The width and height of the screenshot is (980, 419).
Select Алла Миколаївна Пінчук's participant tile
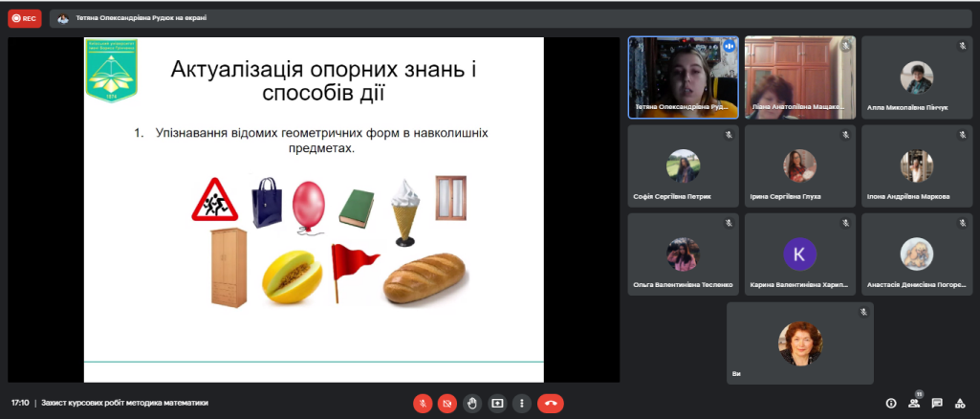click(x=916, y=77)
